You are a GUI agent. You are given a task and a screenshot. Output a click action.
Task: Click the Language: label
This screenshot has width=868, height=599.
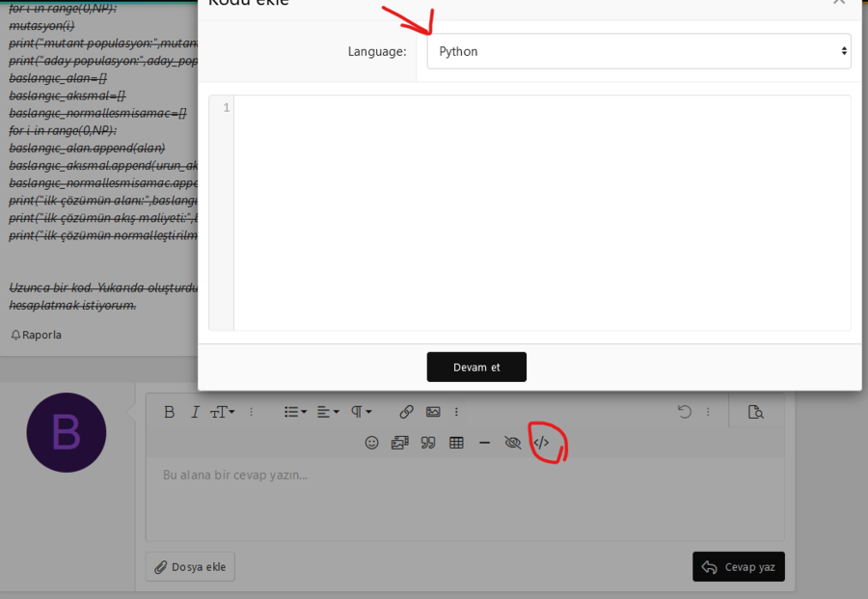click(377, 51)
